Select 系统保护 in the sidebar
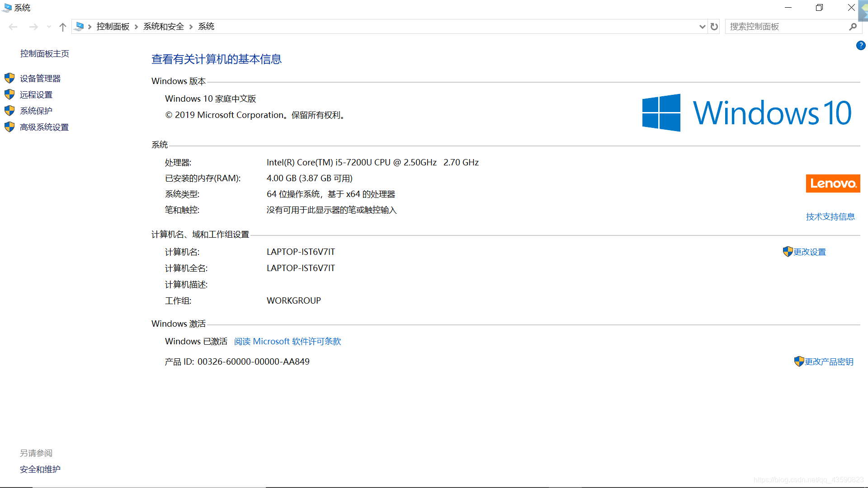The width and height of the screenshot is (868, 488). tap(36, 111)
